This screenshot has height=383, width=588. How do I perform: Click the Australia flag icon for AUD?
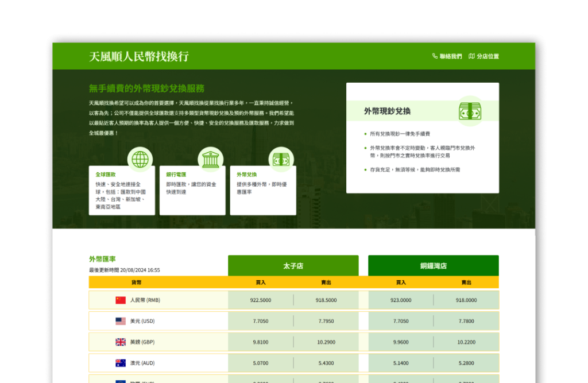coord(121,363)
